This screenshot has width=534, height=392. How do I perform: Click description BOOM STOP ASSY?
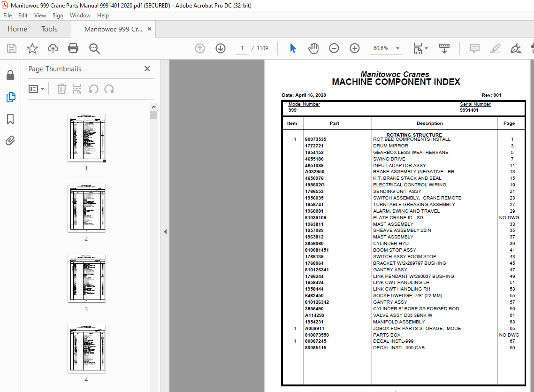click(394, 250)
